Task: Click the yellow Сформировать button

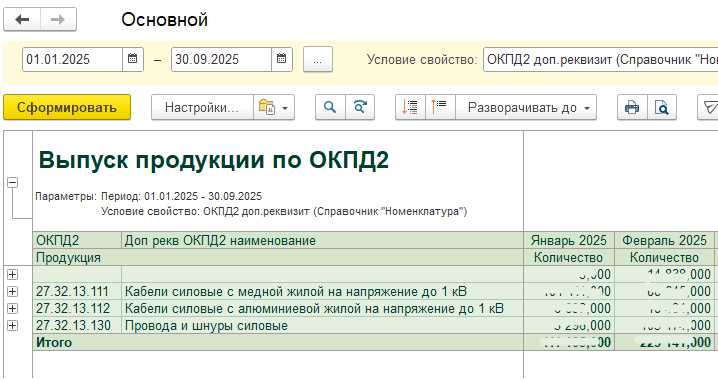Action: 67,108
